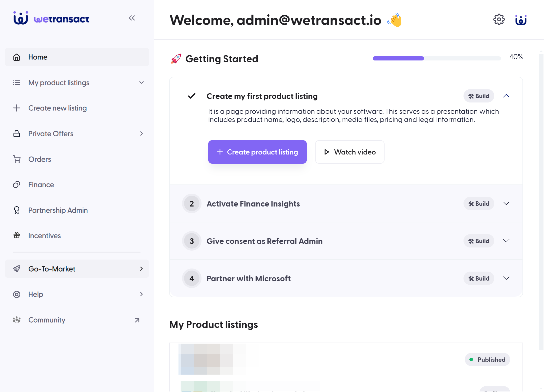The image size is (544, 392).
Task: Expand the Help submenu arrow
Action: pos(142,294)
